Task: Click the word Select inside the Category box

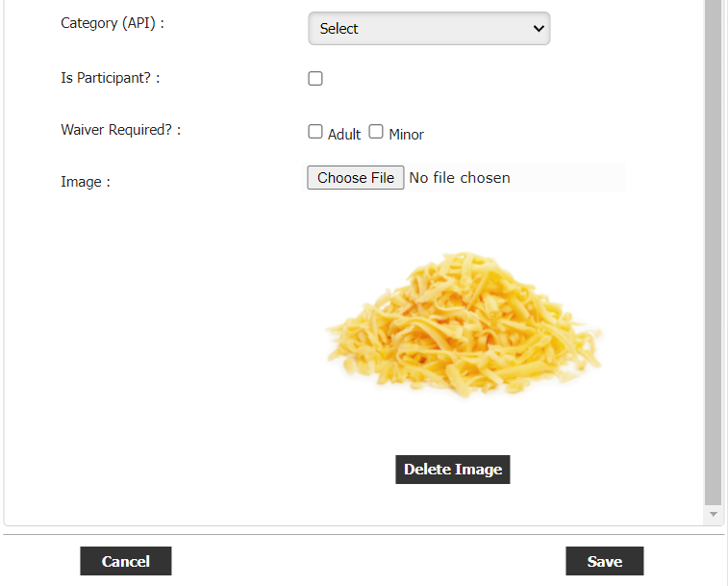Action: pyautogui.click(x=339, y=29)
